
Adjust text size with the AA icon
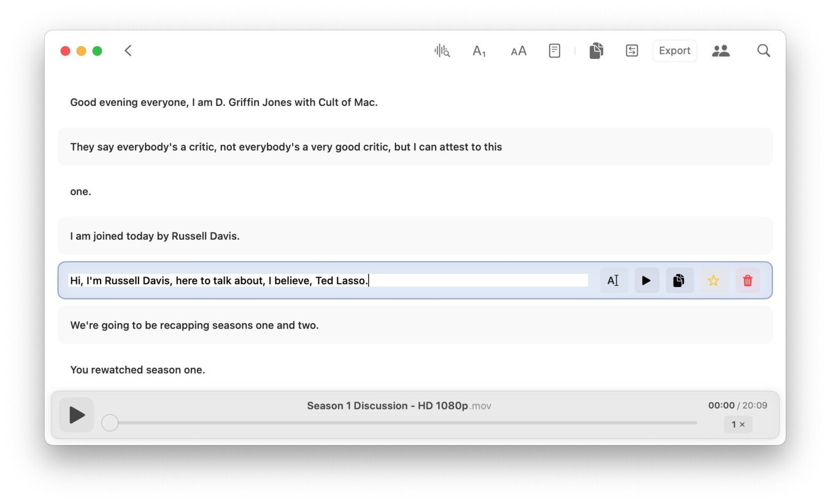coord(518,51)
